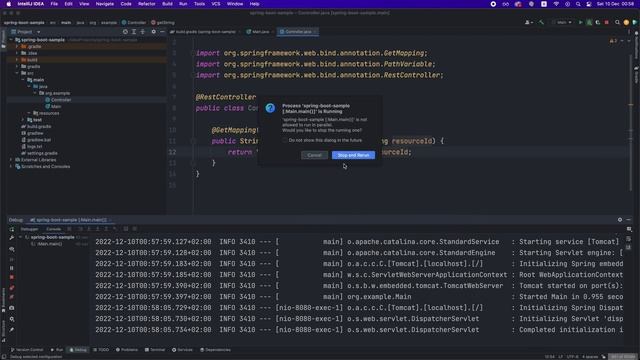Switch to the Main.java editor tab
Image resolution: width=640 pixels, height=360 pixels.
tap(258, 31)
